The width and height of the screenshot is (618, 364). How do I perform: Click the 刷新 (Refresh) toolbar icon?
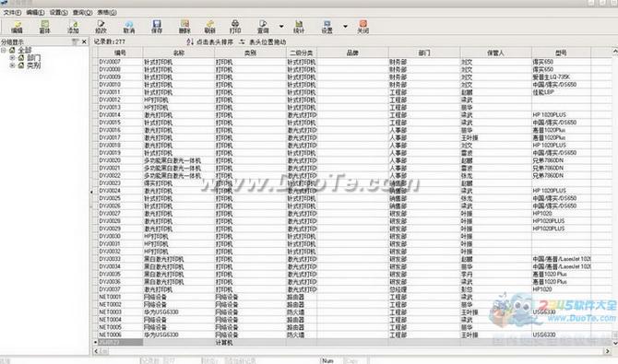(210, 27)
